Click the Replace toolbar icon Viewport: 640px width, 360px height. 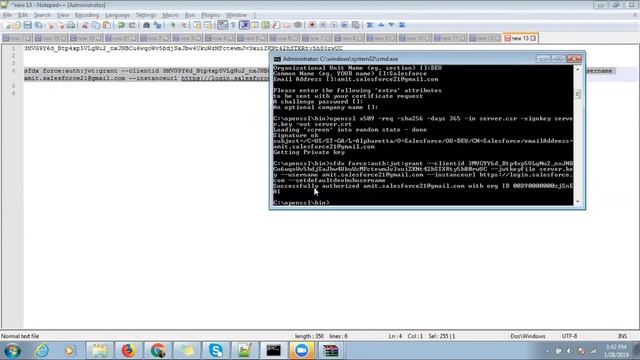(157, 25)
